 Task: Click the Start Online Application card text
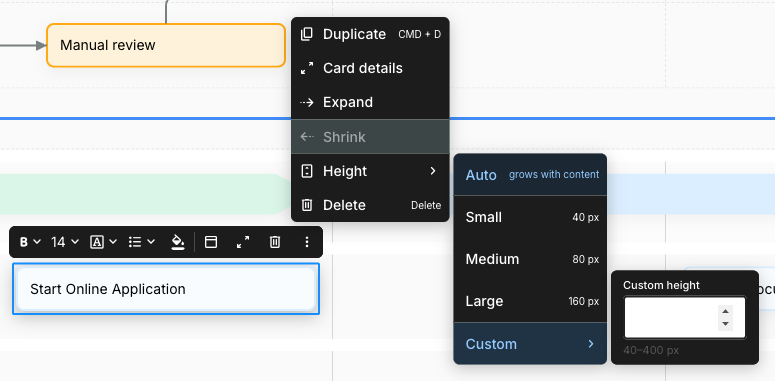pos(108,289)
